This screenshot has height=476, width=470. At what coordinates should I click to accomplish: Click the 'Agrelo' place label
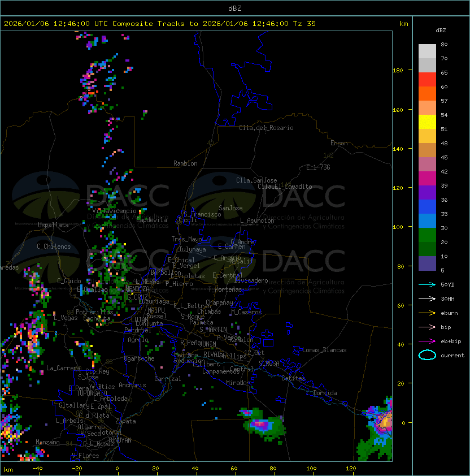click(x=138, y=340)
